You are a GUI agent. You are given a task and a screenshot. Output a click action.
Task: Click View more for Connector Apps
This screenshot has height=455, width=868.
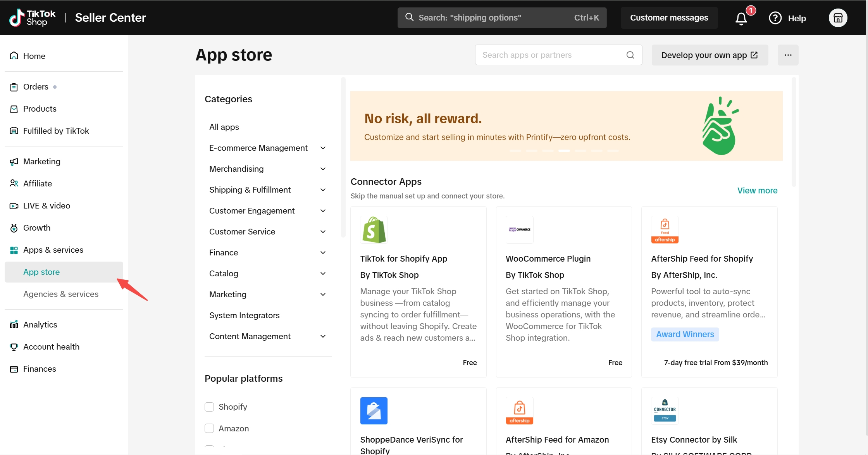tap(757, 190)
